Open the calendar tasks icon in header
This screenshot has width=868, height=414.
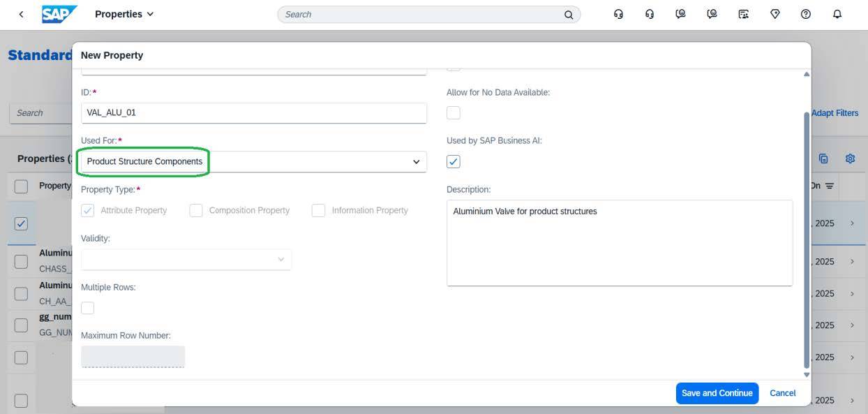pos(743,14)
